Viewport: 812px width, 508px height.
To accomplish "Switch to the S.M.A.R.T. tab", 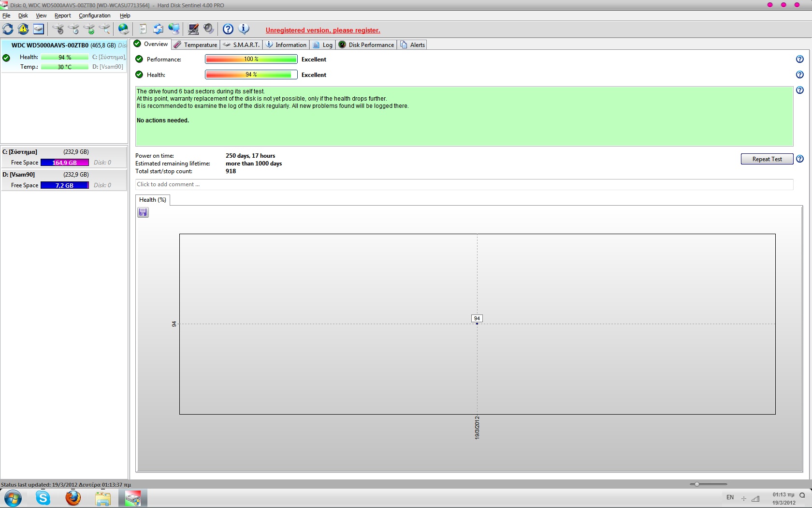I will (x=241, y=45).
